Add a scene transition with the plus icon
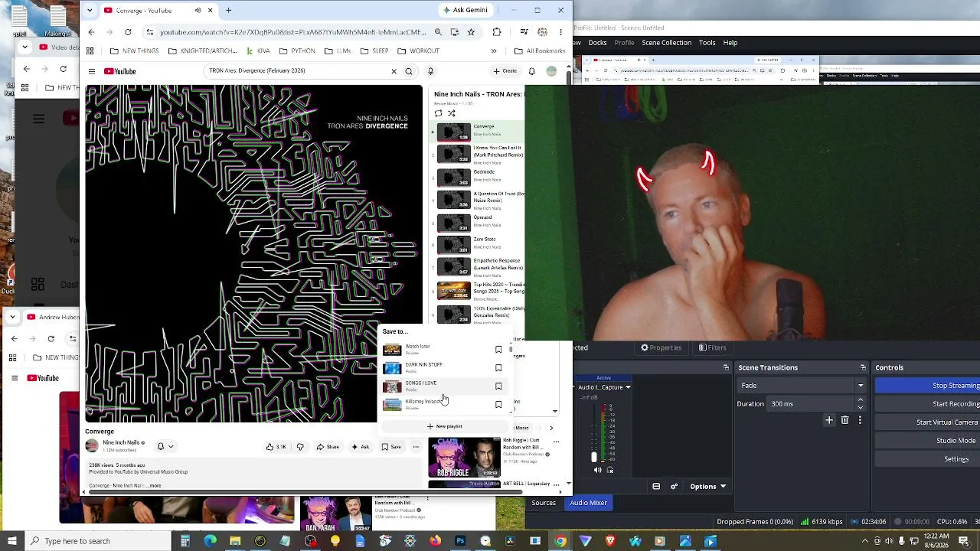 tap(829, 420)
